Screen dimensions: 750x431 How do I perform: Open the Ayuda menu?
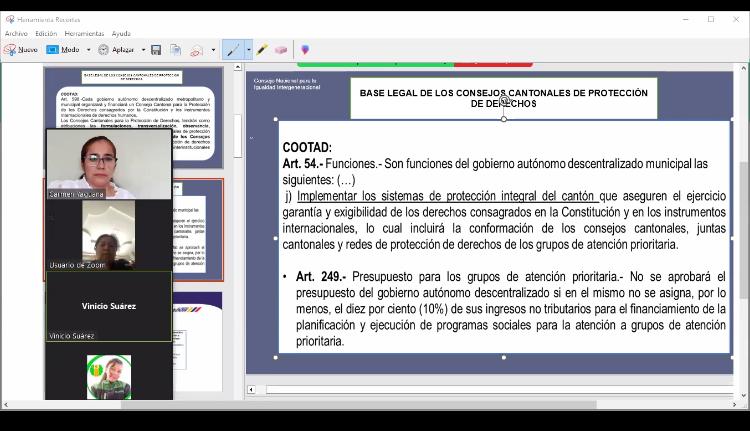121,34
